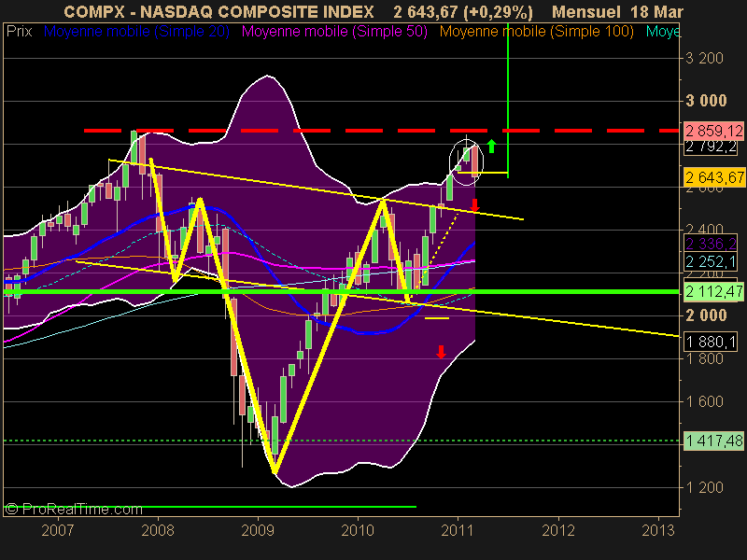This screenshot has width=747, height=560.
Task: Click the 1 600 price axis label
Action: pyautogui.click(x=704, y=401)
